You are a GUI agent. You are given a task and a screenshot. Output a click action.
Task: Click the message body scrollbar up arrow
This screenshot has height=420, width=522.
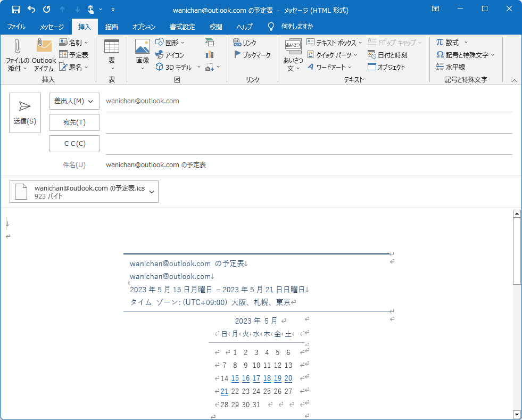(x=517, y=213)
